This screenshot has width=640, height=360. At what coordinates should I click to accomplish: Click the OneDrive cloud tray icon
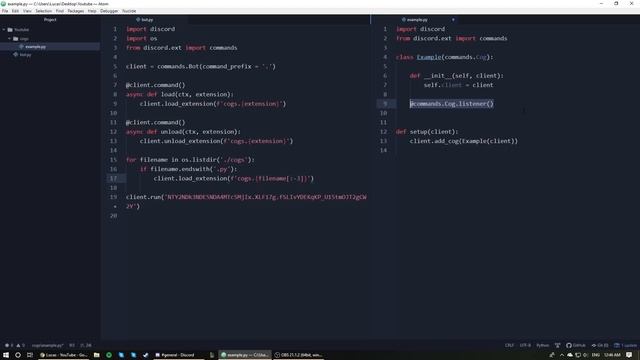[570, 355]
